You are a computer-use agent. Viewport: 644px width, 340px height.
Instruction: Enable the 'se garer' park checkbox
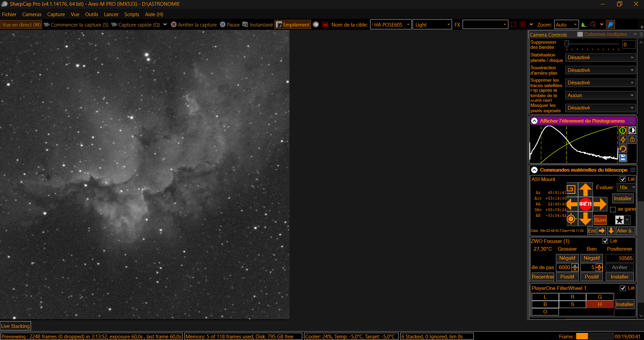[613, 209]
